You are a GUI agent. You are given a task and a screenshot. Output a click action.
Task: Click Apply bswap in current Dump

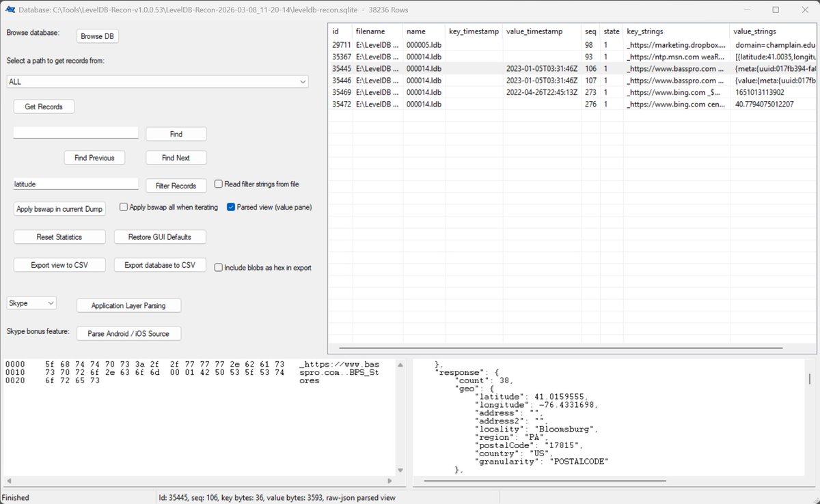pyautogui.click(x=59, y=209)
